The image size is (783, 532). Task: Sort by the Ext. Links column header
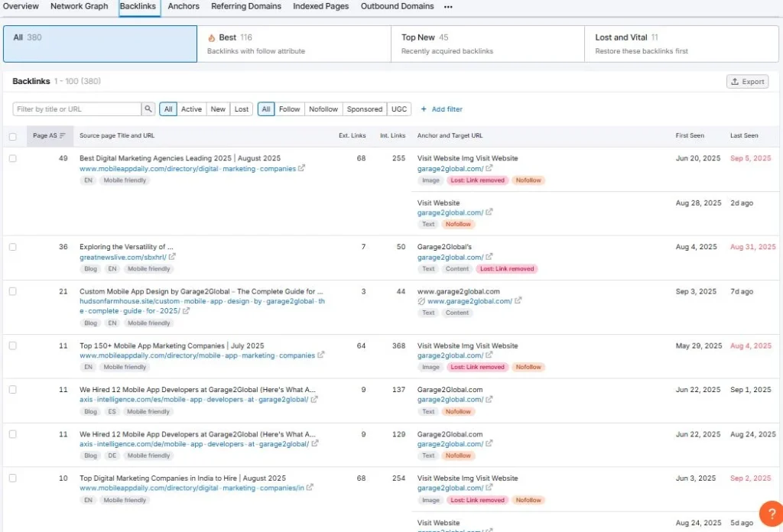(x=352, y=136)
